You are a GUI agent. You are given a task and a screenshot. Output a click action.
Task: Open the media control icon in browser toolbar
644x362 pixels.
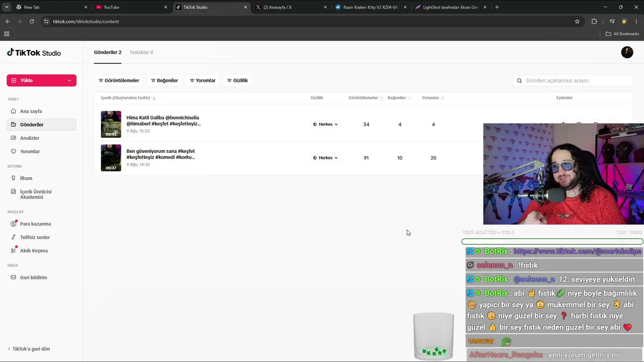click(x=612, y=22)
